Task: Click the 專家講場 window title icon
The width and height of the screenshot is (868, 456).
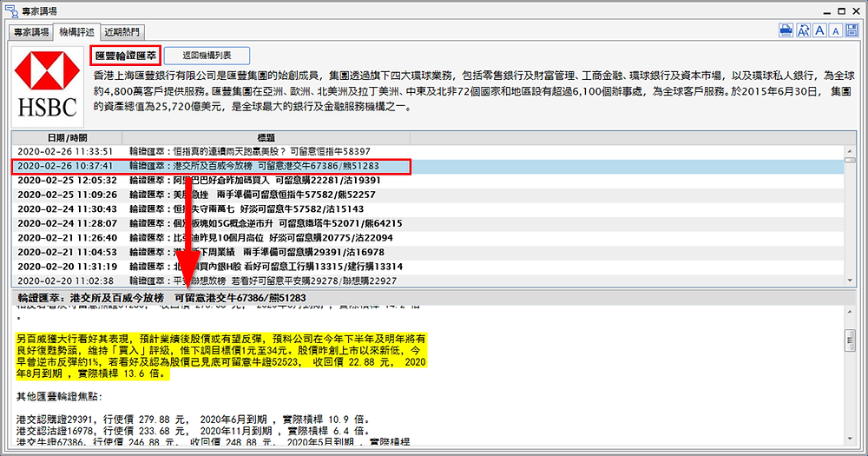Action: tap(11, 10)
